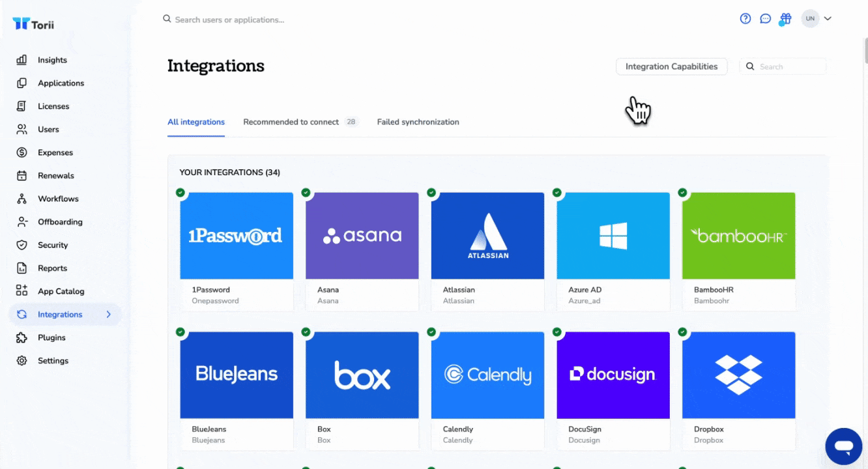Image resolution: width=868 pixels, height=469 pixels.
Task: Click the Plugins puzzle icon
Action: [x=22, y=337]
